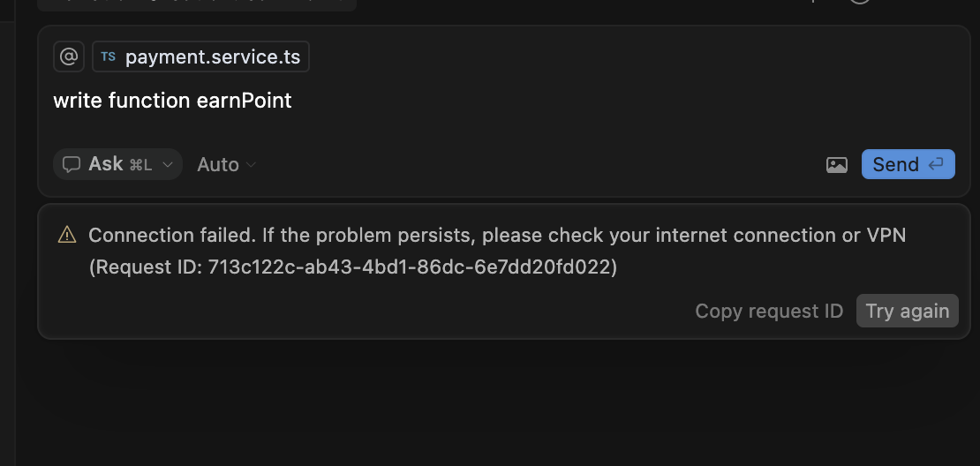Click the Request ID 713c122c text

click(353, 267)
